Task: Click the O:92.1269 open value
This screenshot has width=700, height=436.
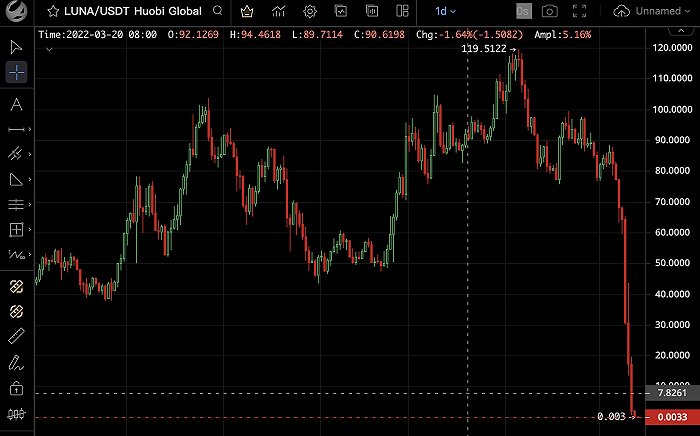Action: tap(193, 35)
